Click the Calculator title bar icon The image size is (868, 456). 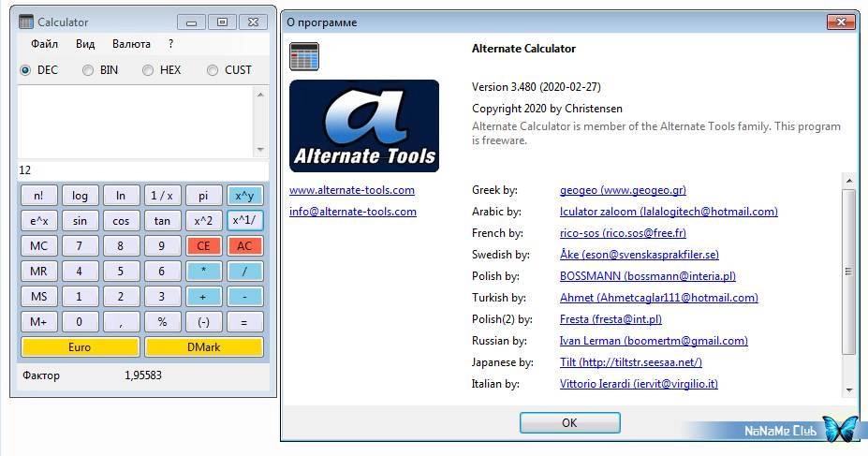[25, 22]
